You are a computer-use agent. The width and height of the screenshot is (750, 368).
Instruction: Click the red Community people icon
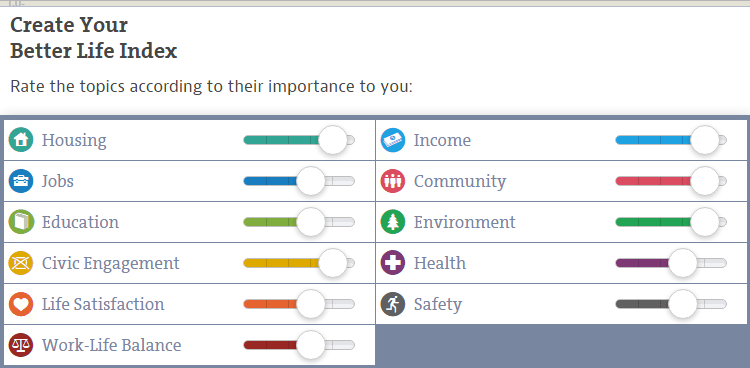pos(393,181)
